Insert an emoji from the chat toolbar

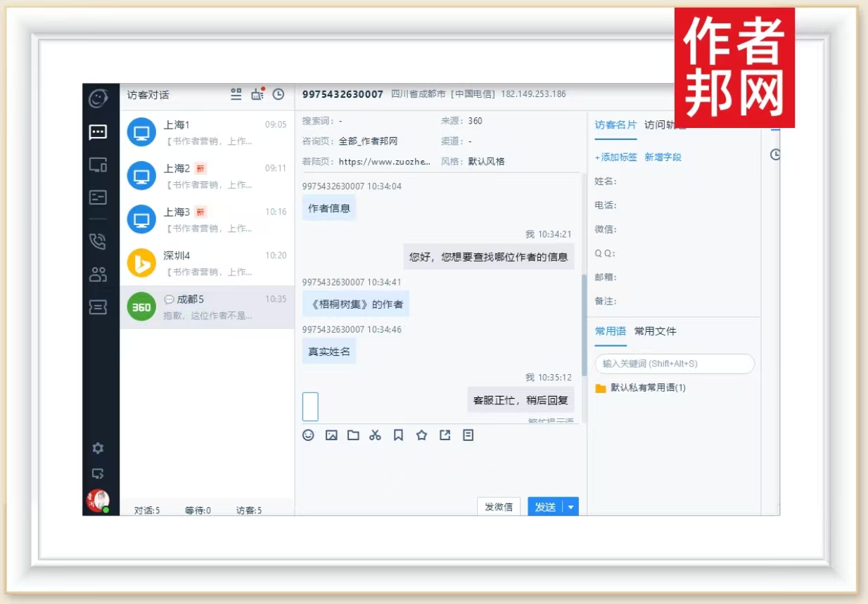coord(308,435)
